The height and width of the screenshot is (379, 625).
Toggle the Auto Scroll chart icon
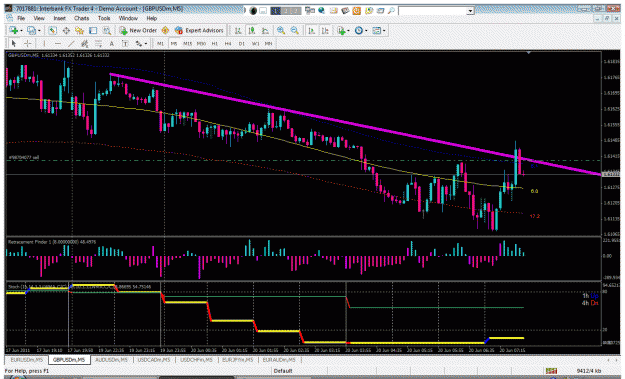coord(312,30)
